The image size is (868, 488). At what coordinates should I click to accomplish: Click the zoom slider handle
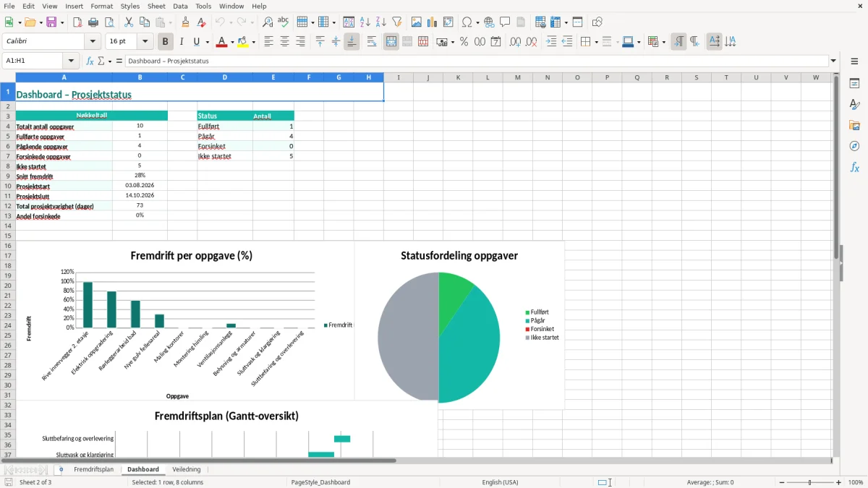[x=810, y=482]
